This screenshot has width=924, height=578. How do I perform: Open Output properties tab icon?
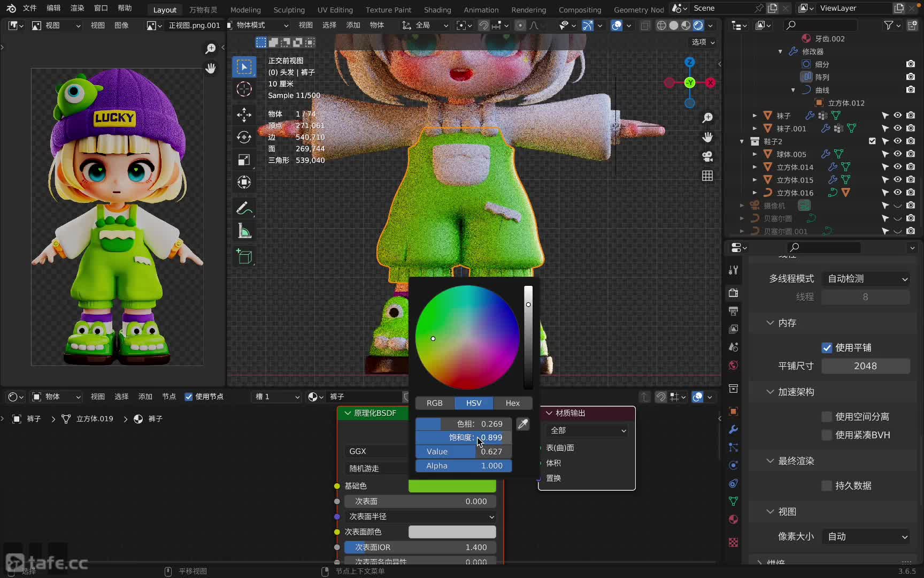click(x=734, y=311)
